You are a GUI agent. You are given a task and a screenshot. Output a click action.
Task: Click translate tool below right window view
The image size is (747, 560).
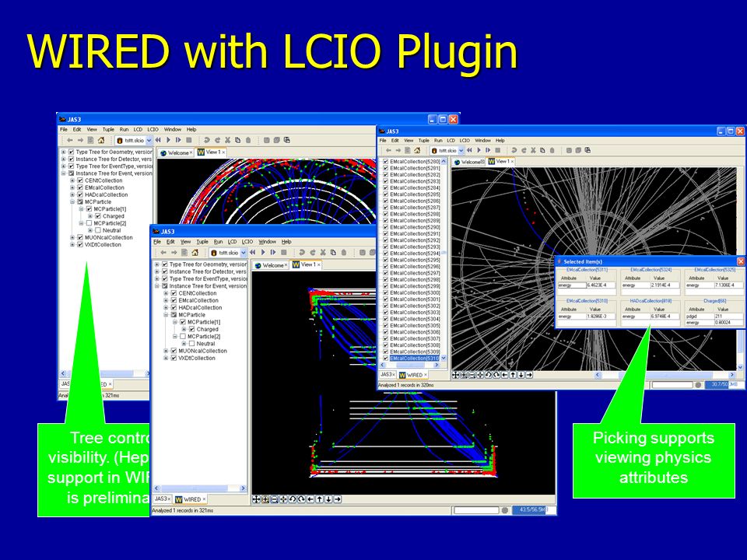(455, 375)
